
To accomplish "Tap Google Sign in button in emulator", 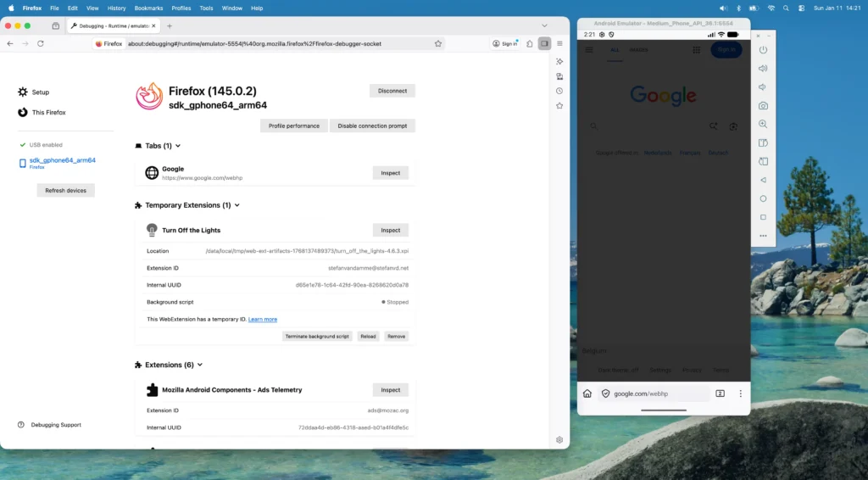I will pos(726,50).
